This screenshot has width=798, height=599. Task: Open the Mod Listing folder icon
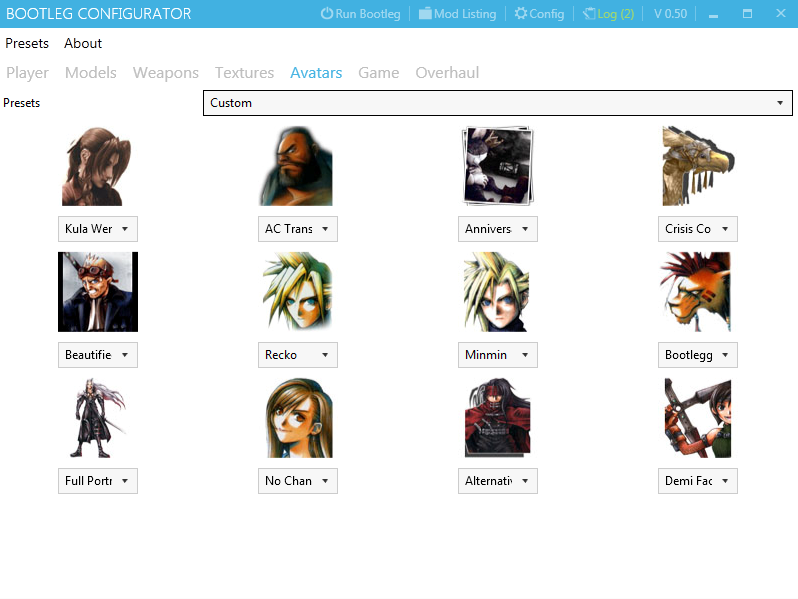point(425,14)
